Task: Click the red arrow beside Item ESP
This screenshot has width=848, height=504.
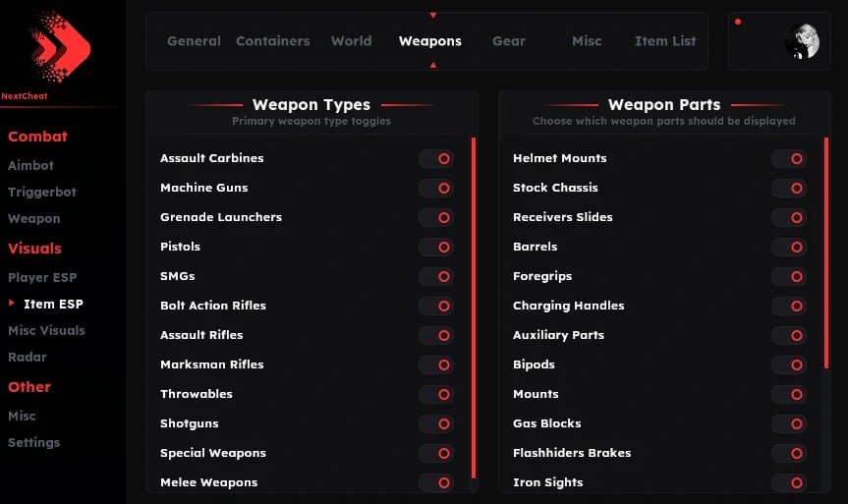Action: [12, 304]
